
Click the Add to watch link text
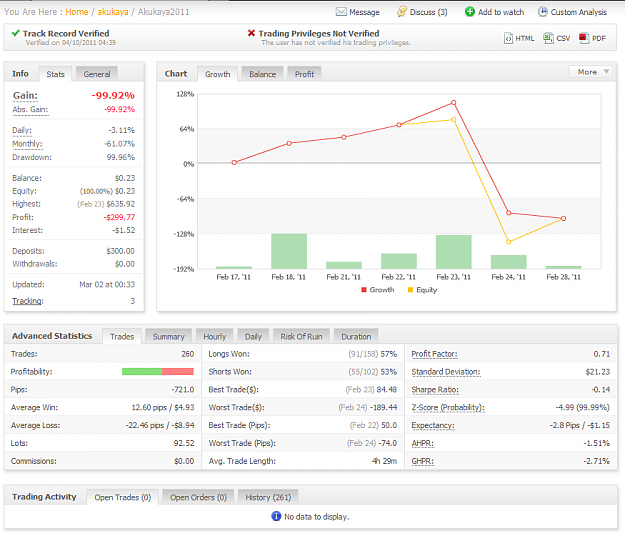tap(501, 12)
